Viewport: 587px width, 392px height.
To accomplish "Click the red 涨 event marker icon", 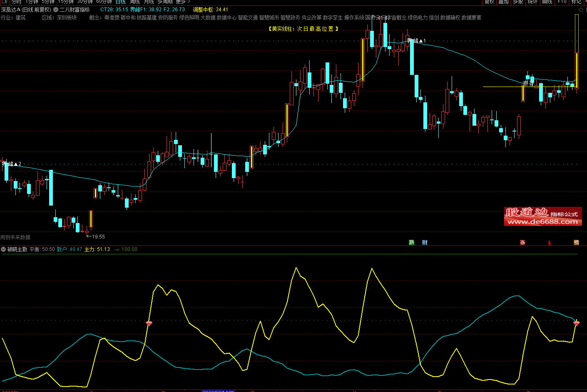I will click(522, 243).
